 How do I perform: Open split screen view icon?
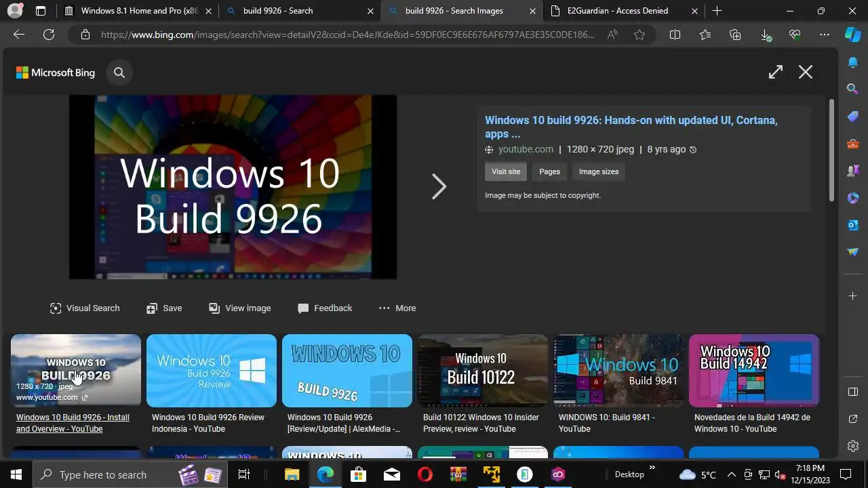(675, 35)
